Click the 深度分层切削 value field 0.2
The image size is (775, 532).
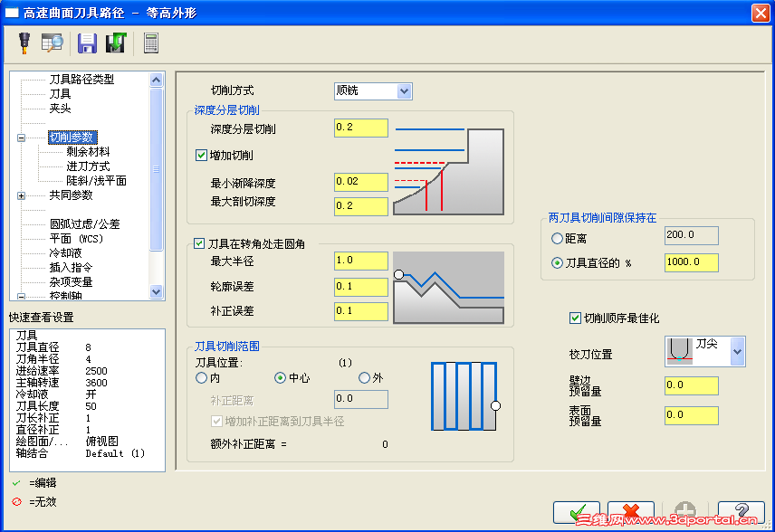[x=361, y=128]
